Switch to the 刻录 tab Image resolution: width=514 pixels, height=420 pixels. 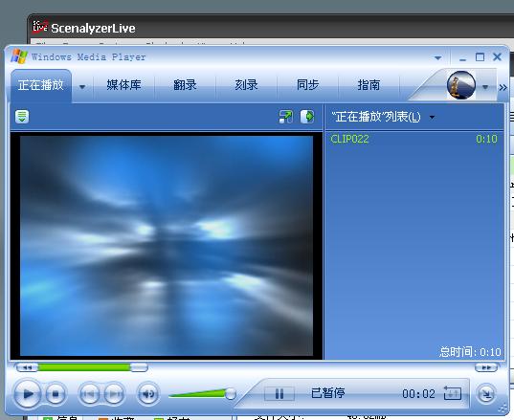(246, 85)
